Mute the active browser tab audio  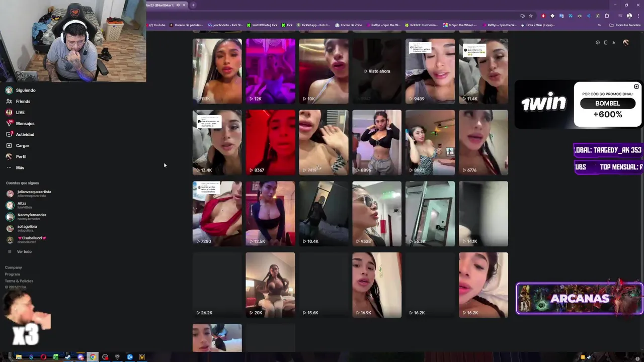click(x=178, y=5)
